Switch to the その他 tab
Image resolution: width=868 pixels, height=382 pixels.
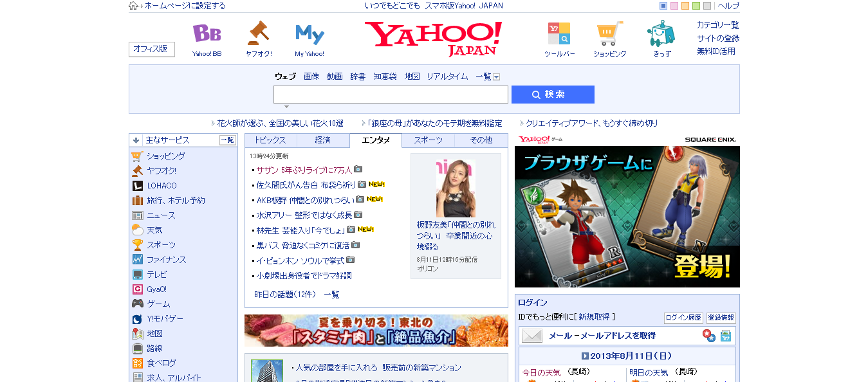tap(481, 140)
